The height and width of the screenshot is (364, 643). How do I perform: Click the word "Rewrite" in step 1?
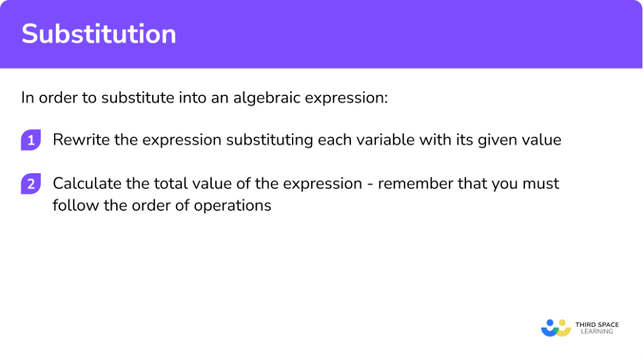click(77, 139)
